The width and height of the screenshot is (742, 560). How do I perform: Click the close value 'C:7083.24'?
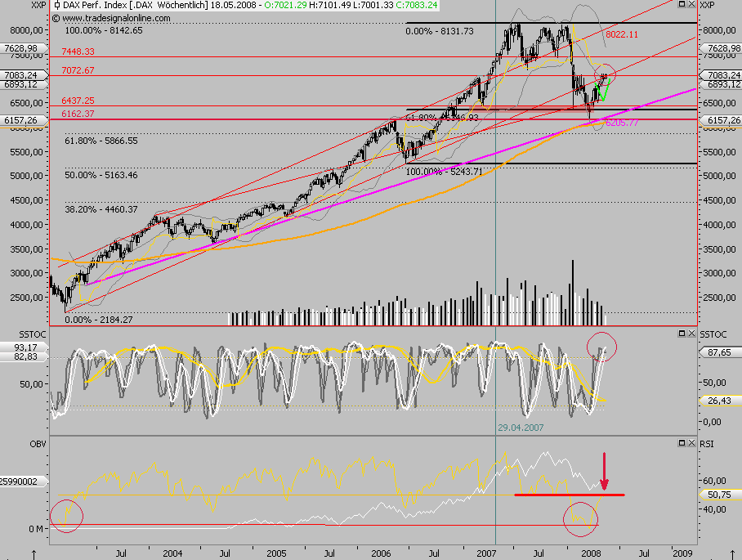coord(415,5)
